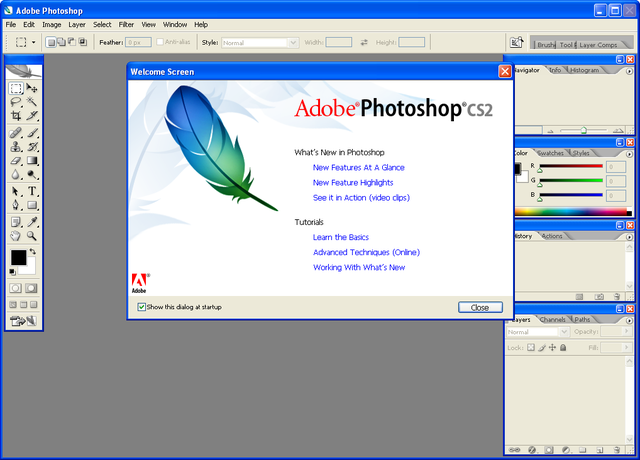Select the Path Selection tool
Screen dimensions: 640x460
pyautogui.click(x=16, y=191)
